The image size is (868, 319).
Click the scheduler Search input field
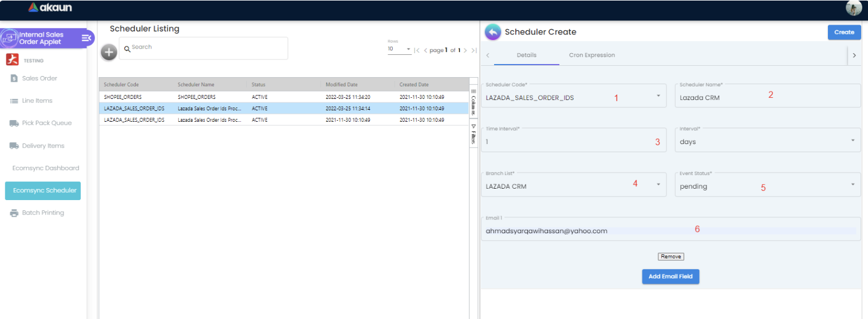pyautogui.click(x=206, y=48)
